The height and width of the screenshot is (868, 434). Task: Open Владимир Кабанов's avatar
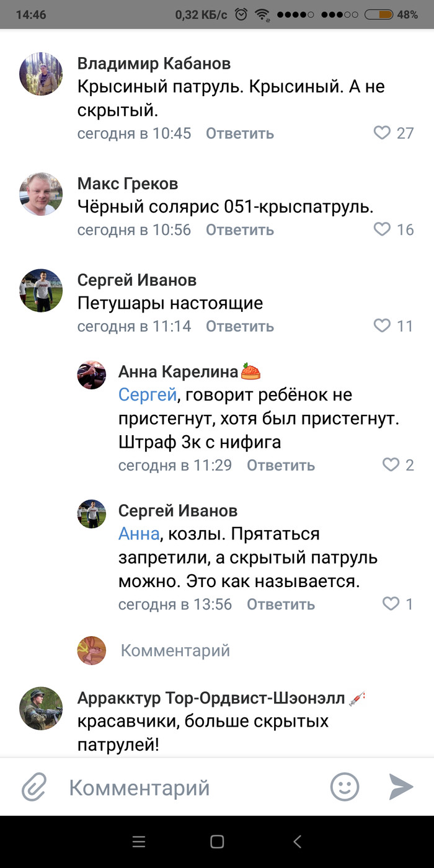point(42,74)
